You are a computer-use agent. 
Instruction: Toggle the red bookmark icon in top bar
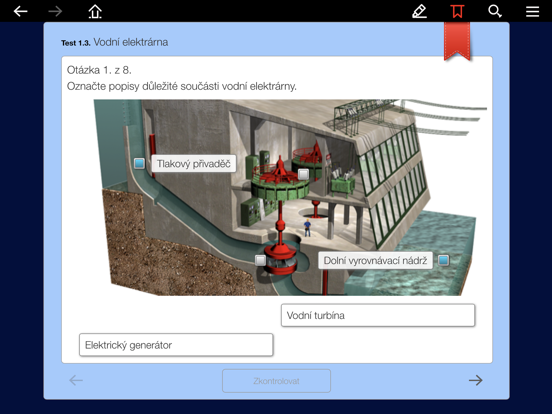click(x=457, y=11)
